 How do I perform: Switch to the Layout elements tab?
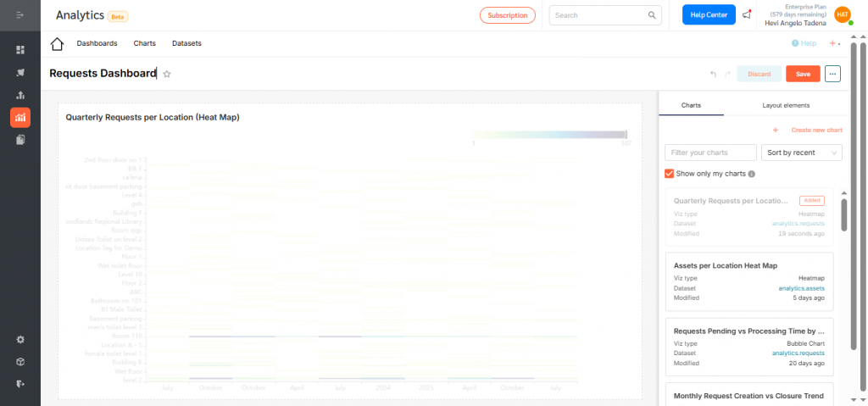click(x=785, y=105)
